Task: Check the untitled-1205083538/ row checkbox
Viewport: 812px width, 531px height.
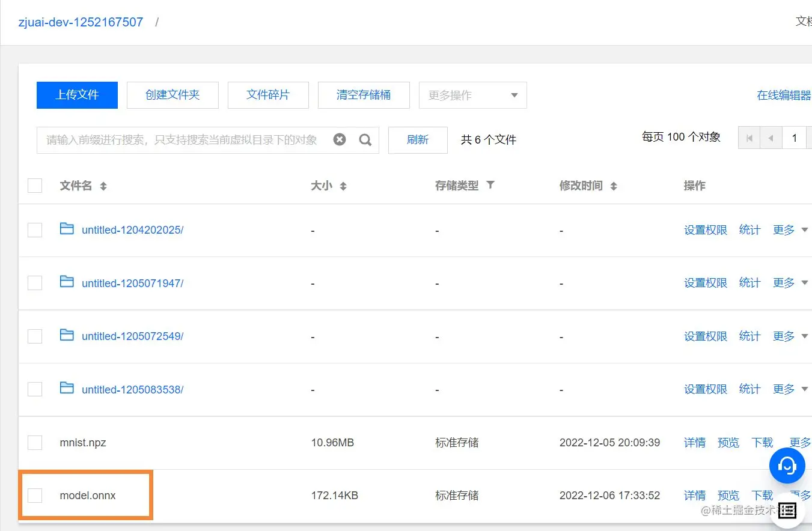Action: tap(35, 389)
